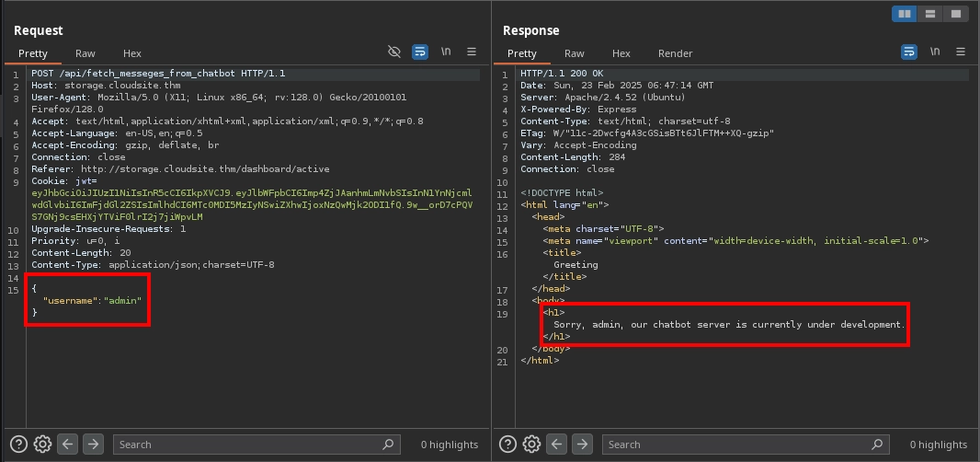Open Request search settings gear
The height and width of the screenshot is (462, 980).
(x=42, y=445)
